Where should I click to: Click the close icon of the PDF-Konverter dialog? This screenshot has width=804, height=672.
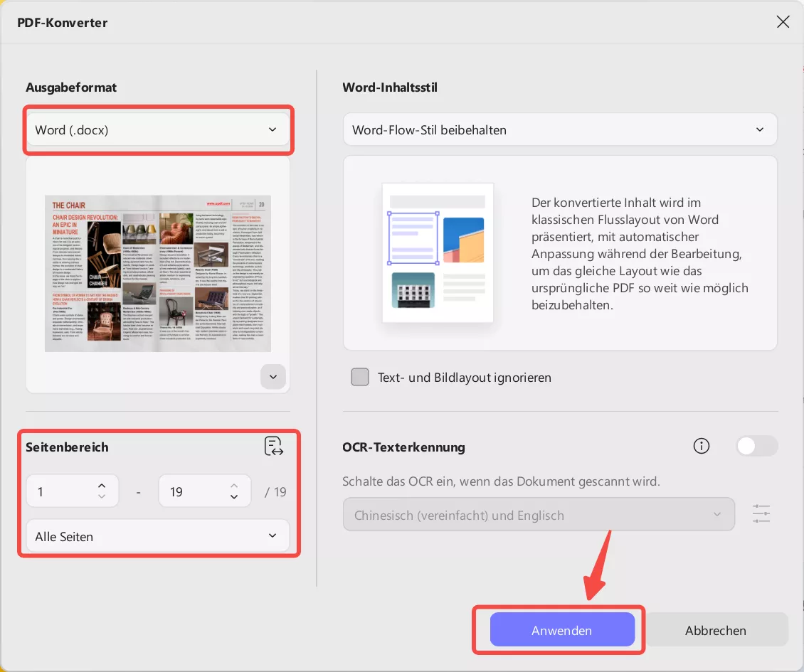pyautogui.click(x=783, y=22)
